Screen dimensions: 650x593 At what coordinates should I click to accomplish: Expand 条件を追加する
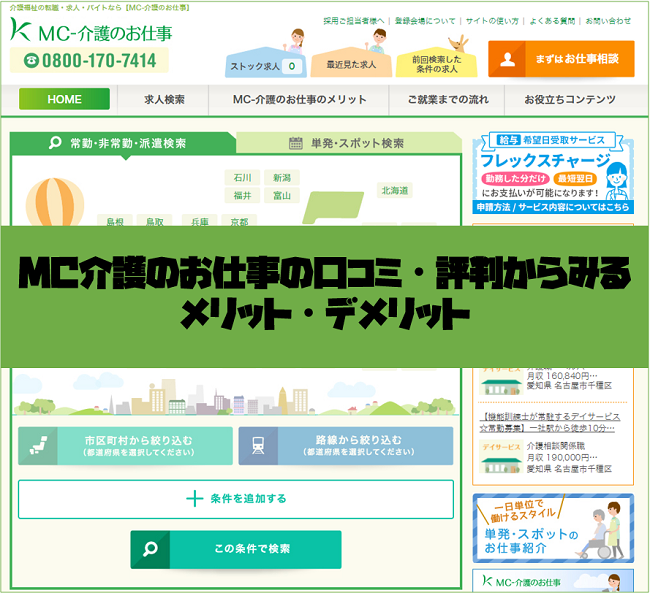pos(236,499)
